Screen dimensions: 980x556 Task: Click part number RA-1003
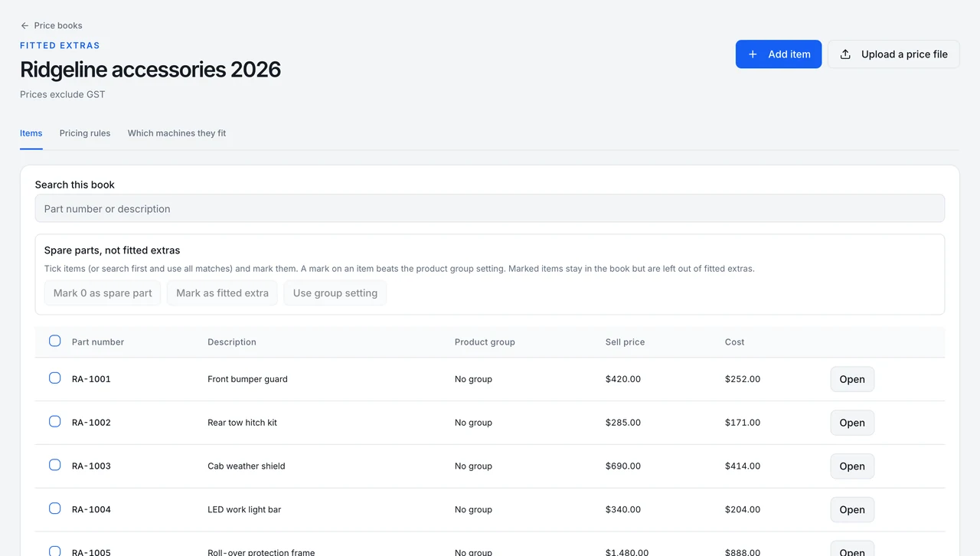tap(91, 466)
